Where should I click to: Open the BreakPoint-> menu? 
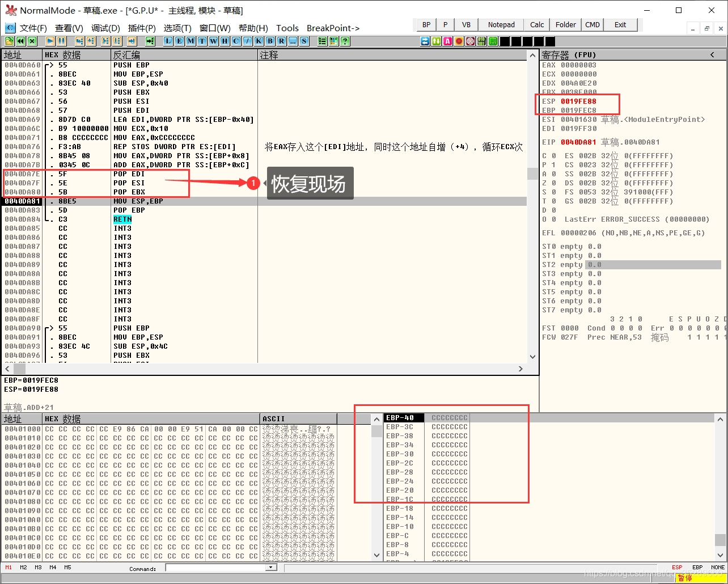pos(333,28)
